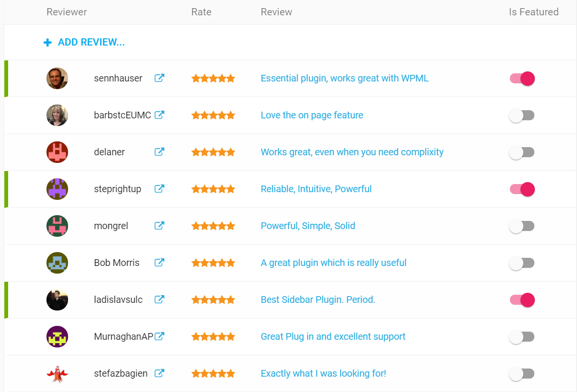Feature Bob Morris's review with toggle
Viewport: 577px width, 392px height.
(522, 263)
